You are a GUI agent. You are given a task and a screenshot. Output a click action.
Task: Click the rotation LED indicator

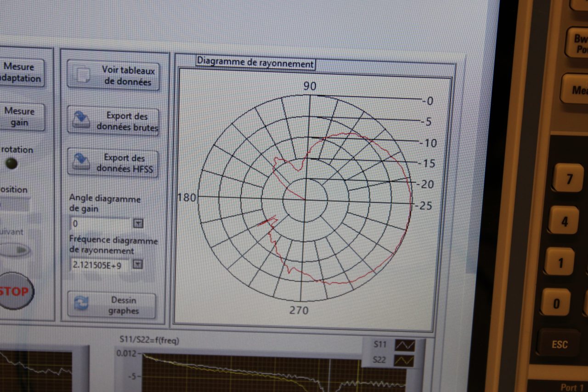(11, 163)
